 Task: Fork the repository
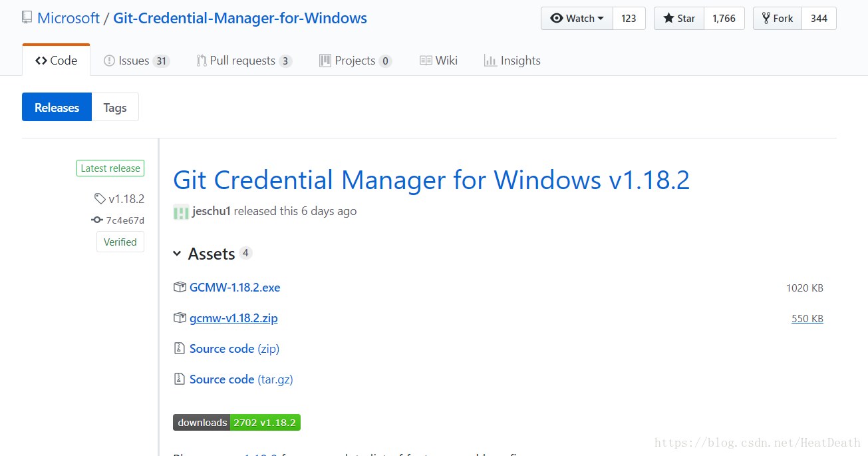click(778, 19)
